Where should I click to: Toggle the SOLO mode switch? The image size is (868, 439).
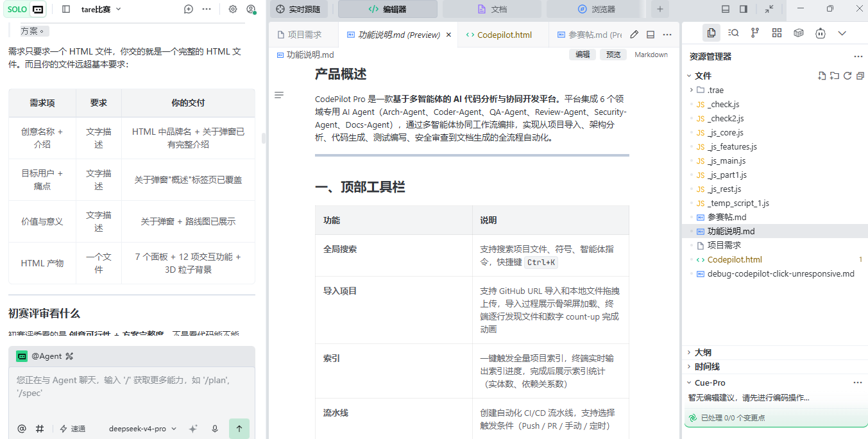click(x=26, y=9)
